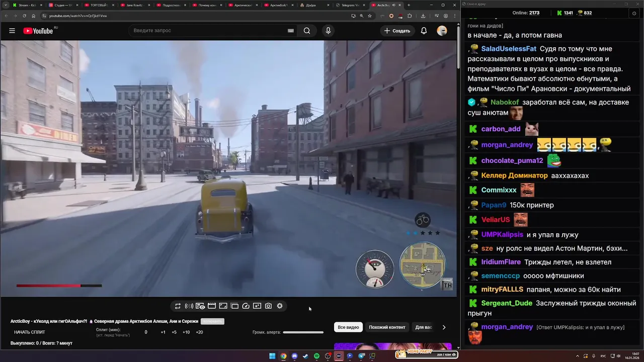This screenshot has width=644, height=362.
Task: Open on-screen keyboard in YouTube search box
Action: (x=290, y=31)
